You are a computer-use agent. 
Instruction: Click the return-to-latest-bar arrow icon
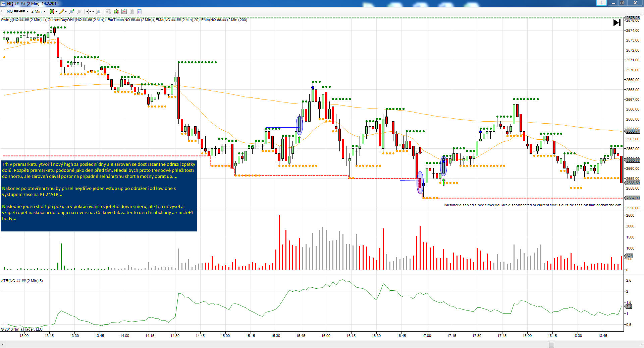pyautogui.click(x=616, y=23)
